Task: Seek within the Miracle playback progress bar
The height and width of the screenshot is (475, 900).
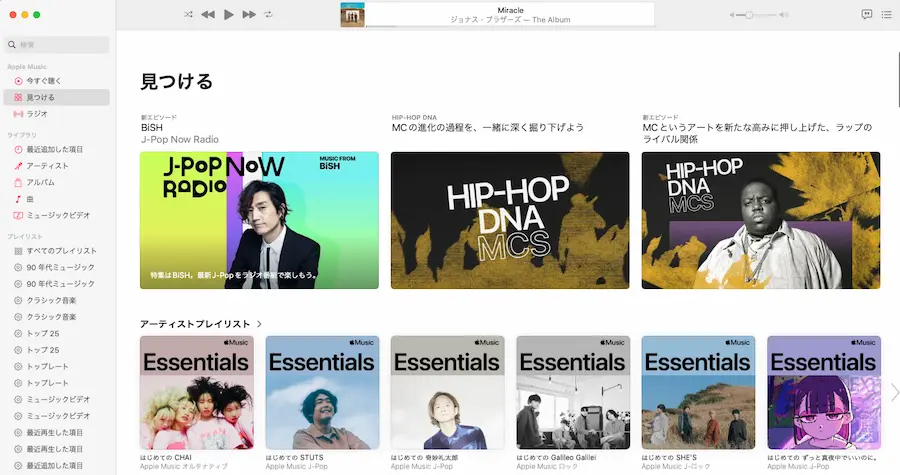Action: pyautogui.click(x=510, y=26)
